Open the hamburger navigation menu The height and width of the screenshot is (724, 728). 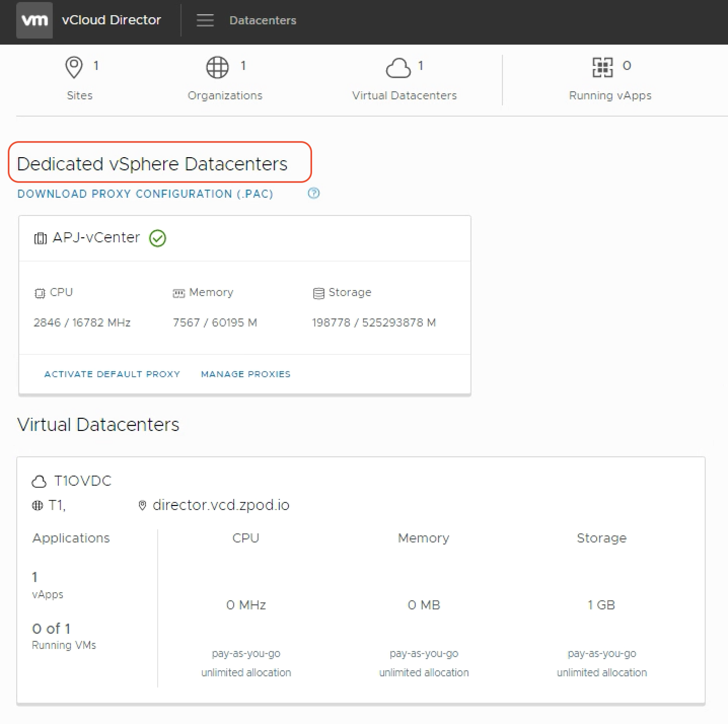[205, 20]
